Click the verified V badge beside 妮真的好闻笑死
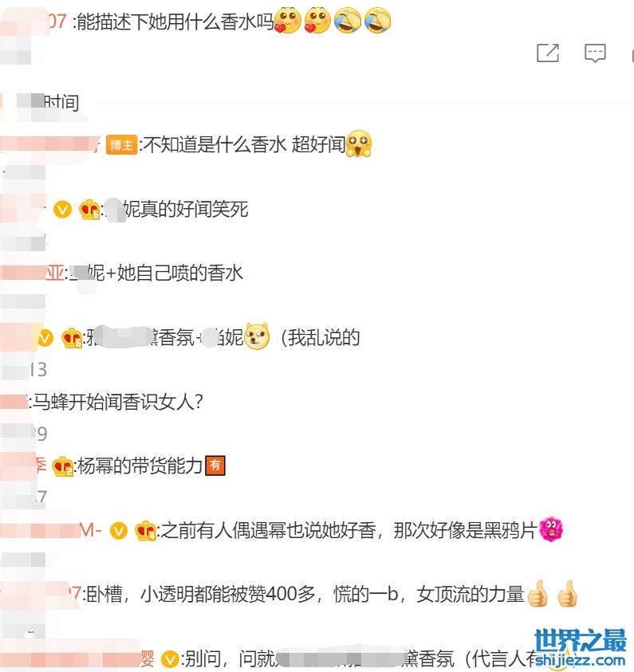634x672 pixels. [x=62, y=209]
